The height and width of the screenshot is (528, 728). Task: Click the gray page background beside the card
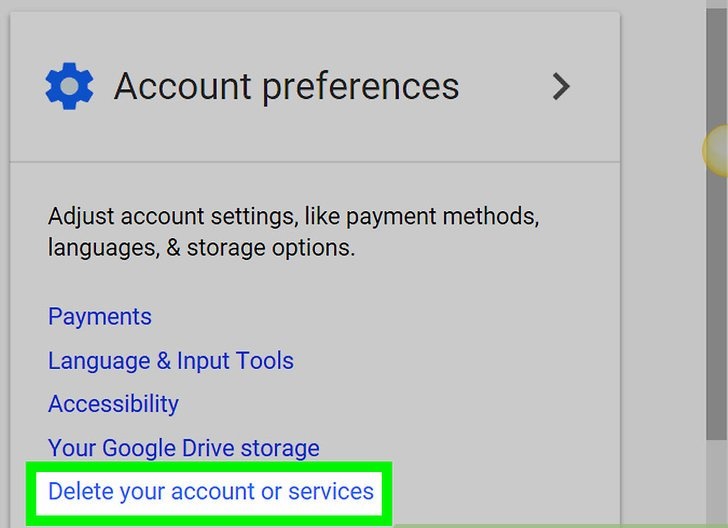[x=665, y=300]
